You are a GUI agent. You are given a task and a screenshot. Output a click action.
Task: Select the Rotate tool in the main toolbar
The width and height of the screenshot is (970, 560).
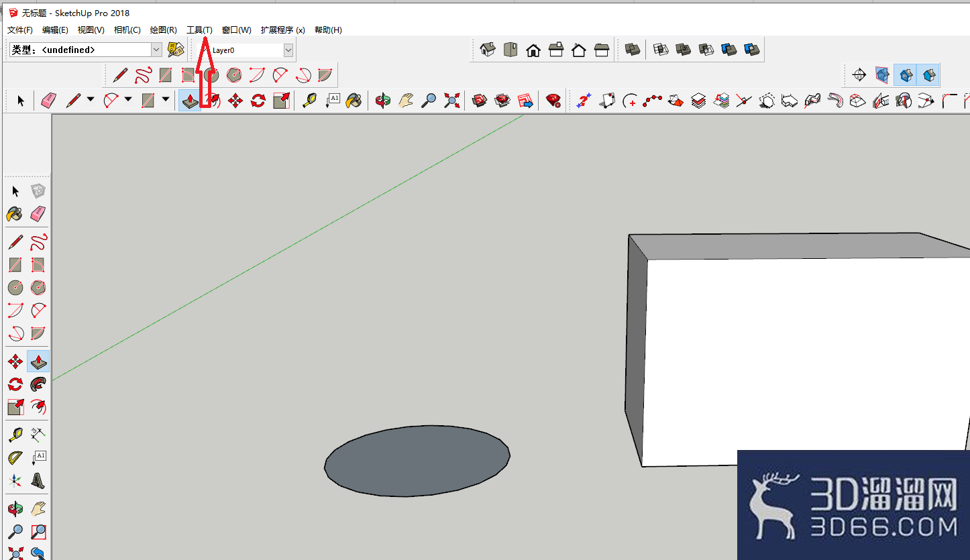tap(258, 101)
